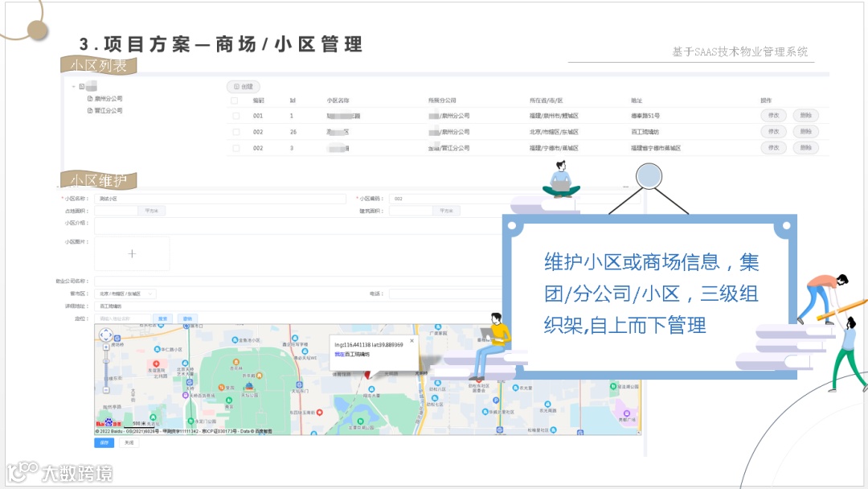Viewport: 868px width, 489px height.
Task: Click the 地址 column header
Action: [637, 101]
